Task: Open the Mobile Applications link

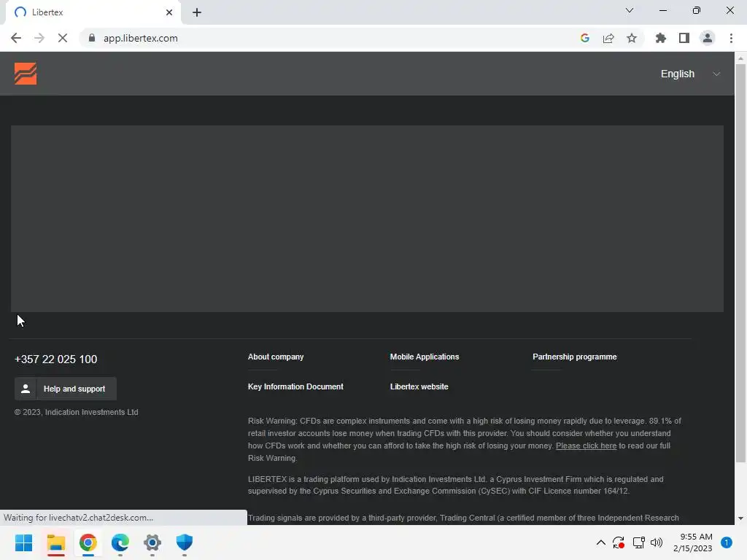Action: click(x=425, y=357)
